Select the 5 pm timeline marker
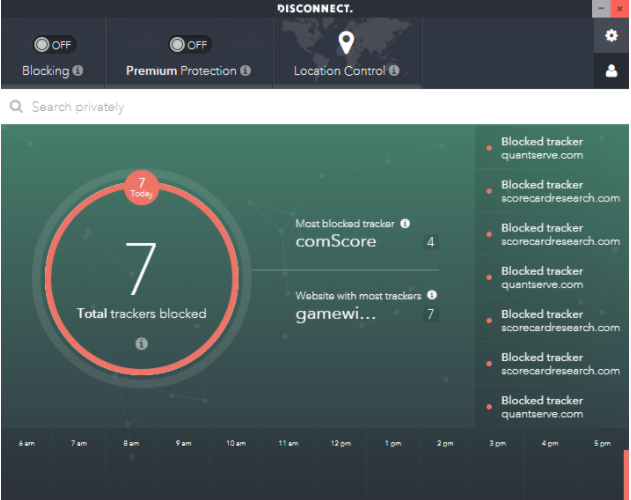Image resolution: width=631 pixels, height=500 pixels. [602, 443]
